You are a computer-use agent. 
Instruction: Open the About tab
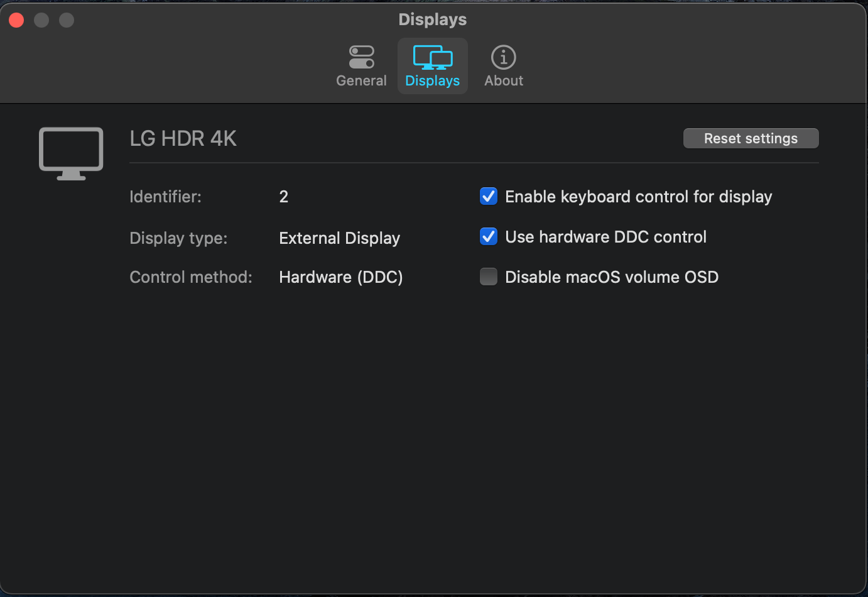tap(503, 65)
